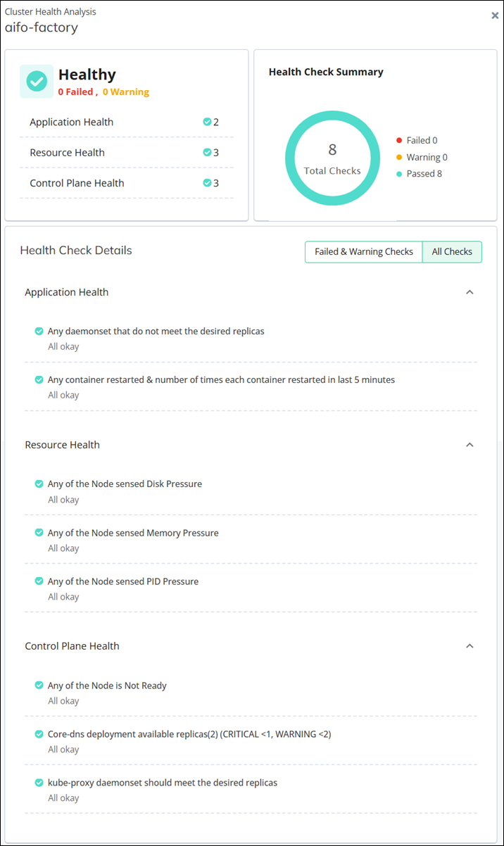Select the green icon on the daemonset replicas check
This screenshot has width=504, height=846.
(39, 330)
